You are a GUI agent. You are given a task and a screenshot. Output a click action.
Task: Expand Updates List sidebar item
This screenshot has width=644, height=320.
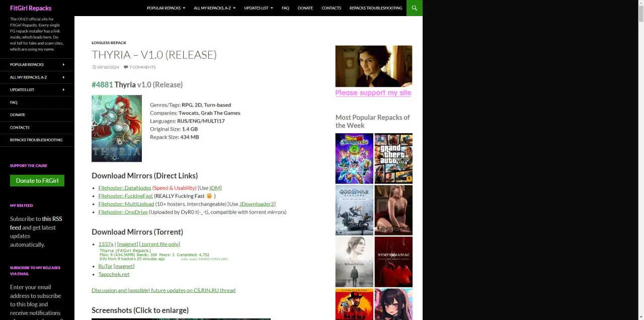[37, 90]
